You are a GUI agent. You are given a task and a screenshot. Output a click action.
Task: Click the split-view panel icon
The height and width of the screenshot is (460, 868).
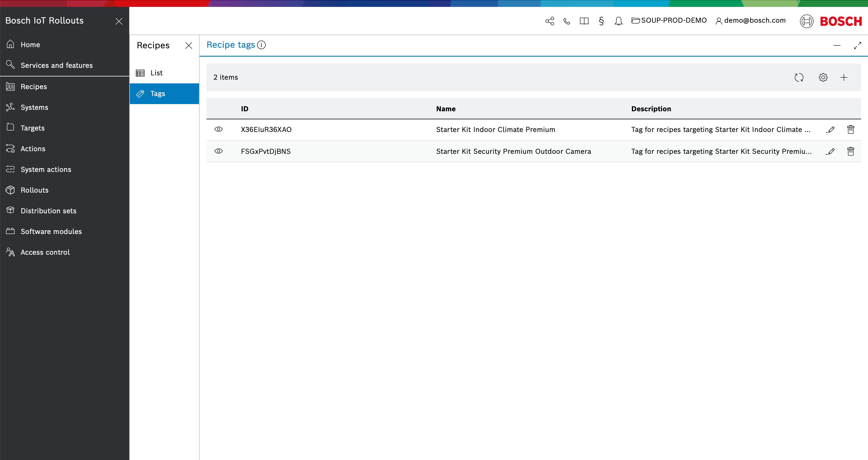584,21
